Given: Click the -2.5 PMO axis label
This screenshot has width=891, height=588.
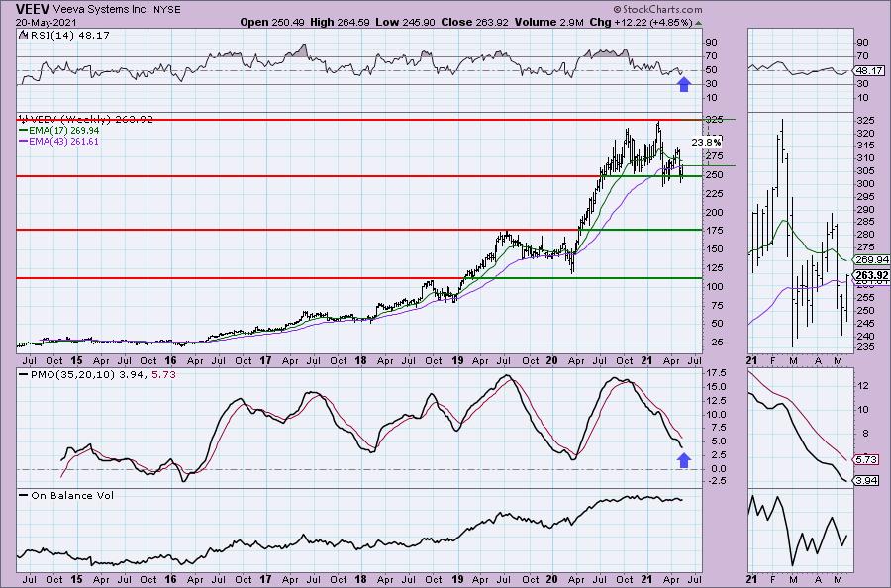Looking at the screenshot, I should (715, 481).
